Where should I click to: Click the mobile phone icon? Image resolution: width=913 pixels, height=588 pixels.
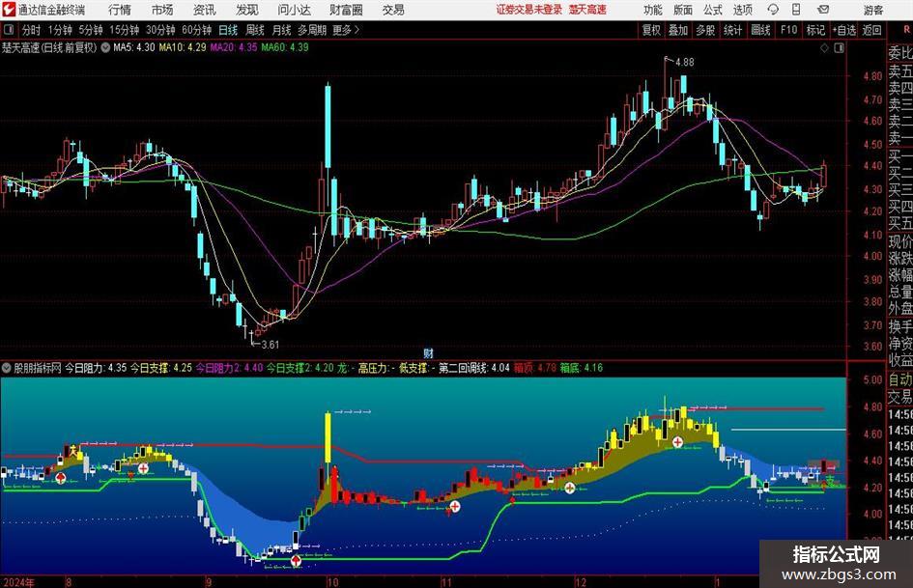coord(796,10)
